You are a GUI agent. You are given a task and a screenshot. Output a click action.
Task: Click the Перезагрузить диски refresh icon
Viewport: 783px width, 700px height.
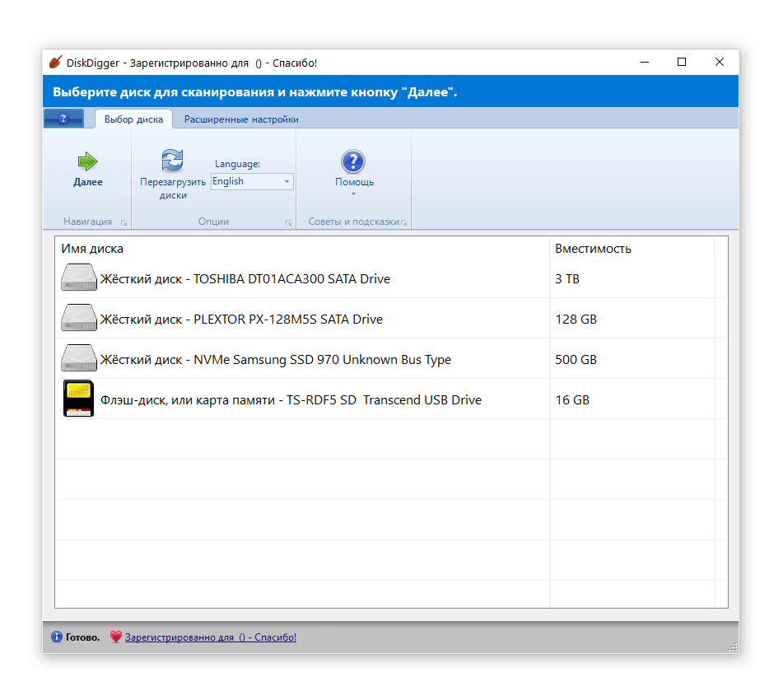click(x=172, y=160)
